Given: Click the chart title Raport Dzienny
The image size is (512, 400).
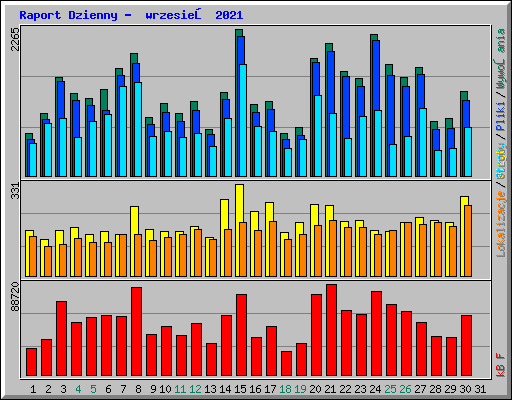Looking at the screenshot, I should [68, 15].
